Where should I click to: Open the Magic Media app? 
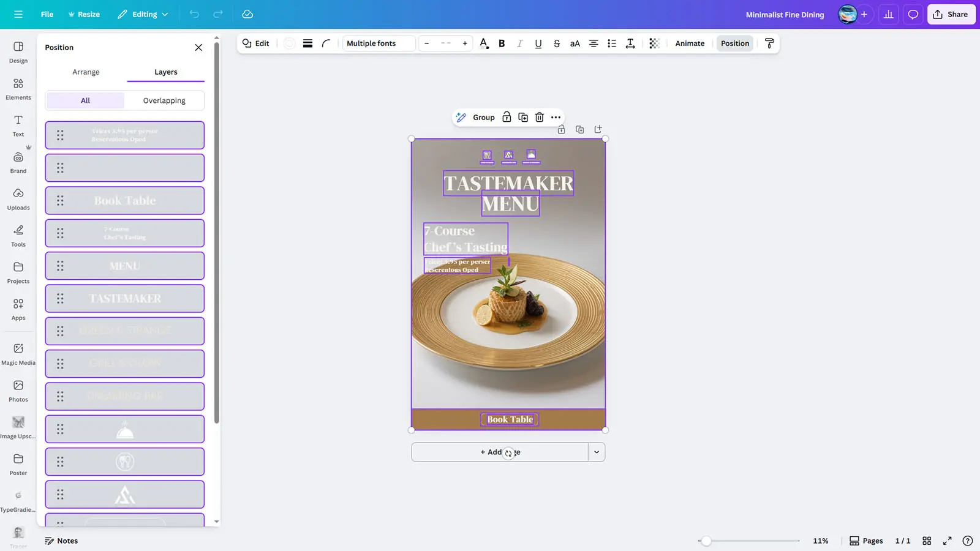pos(18,354)
